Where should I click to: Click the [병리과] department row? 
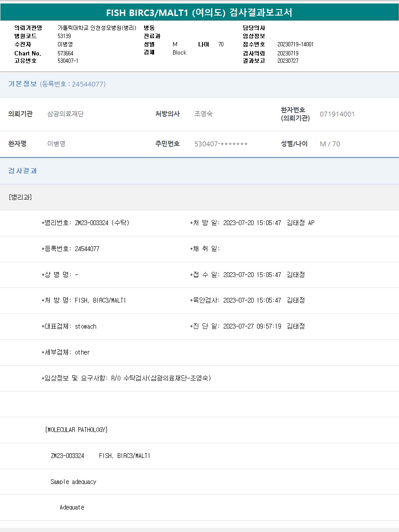20,197
